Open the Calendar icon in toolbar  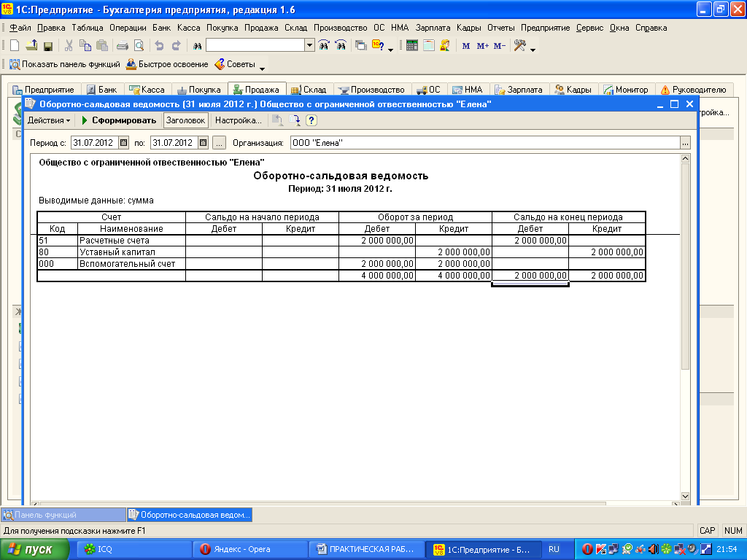(429, 46)
